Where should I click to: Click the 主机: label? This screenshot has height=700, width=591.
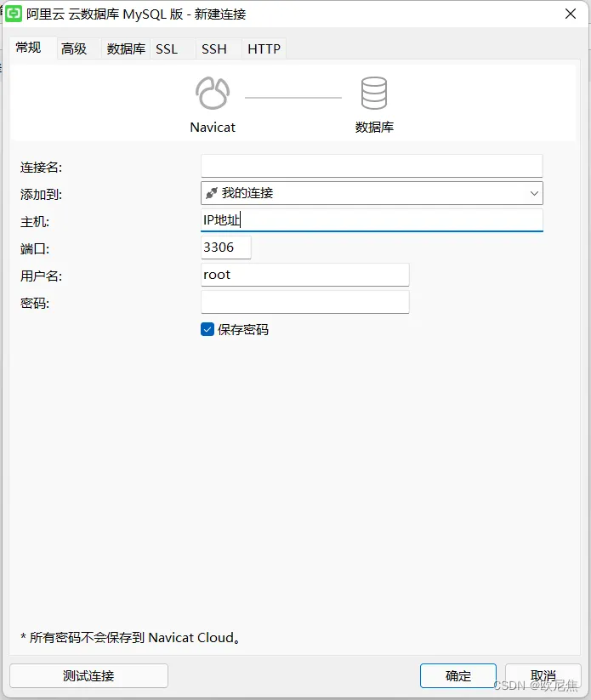pos(35,222)
